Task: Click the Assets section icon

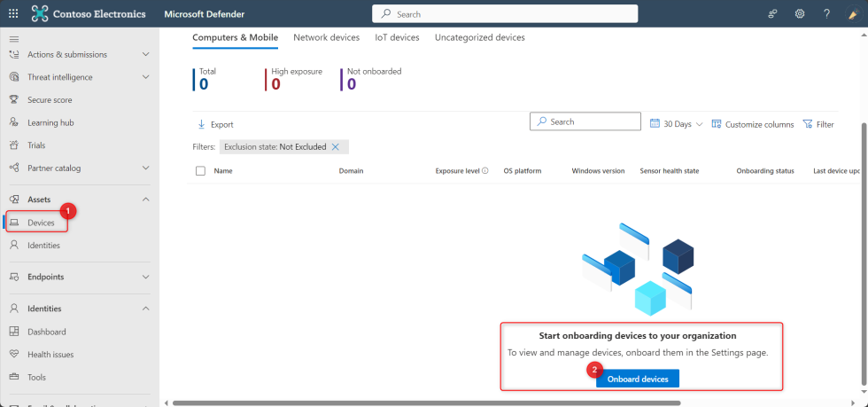Action: pos(15,199)
